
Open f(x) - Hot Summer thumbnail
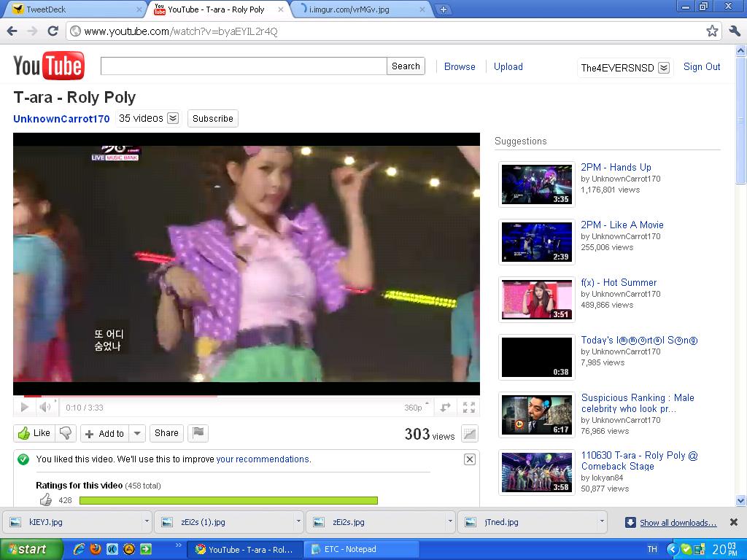pos(536,300)
